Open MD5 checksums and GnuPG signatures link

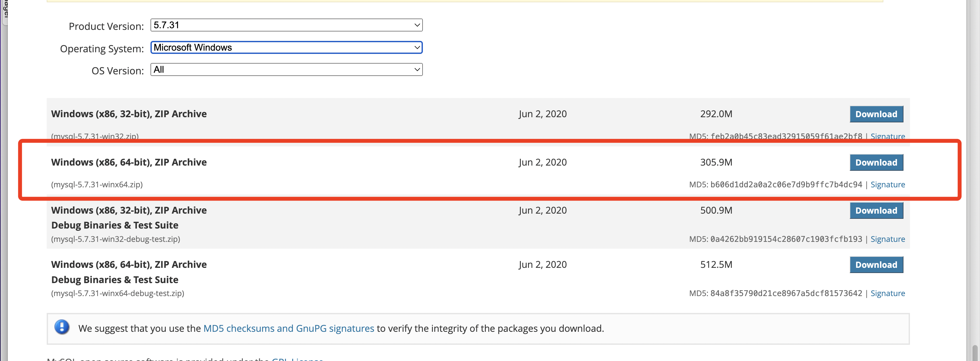tap(288, 328)
